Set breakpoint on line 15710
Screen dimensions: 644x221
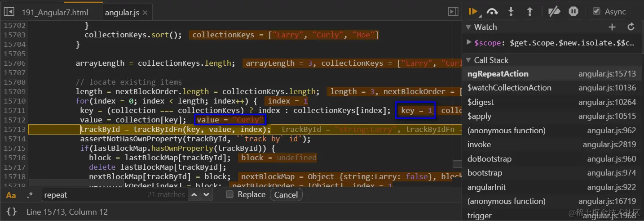[x=14, y=101]
